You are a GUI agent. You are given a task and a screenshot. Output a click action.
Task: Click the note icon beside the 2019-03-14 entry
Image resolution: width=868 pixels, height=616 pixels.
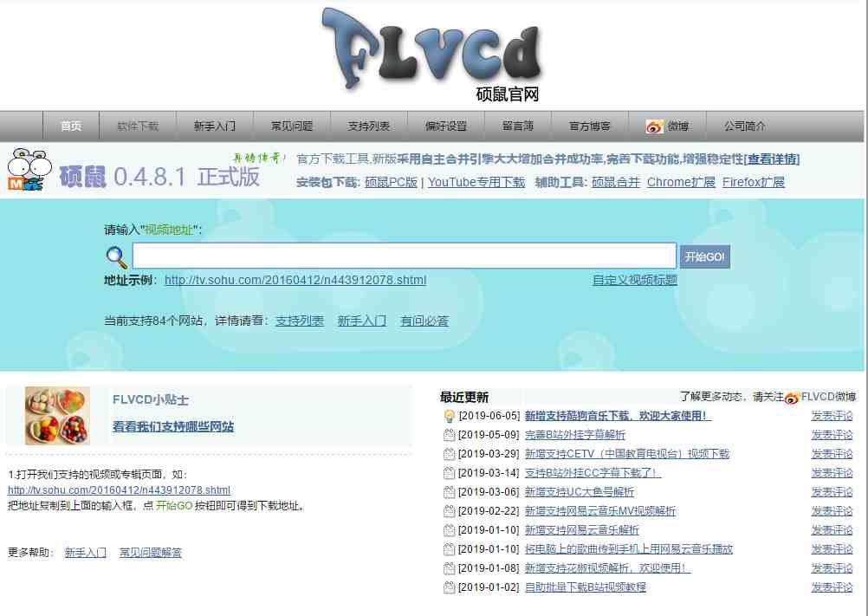[449, 473]
